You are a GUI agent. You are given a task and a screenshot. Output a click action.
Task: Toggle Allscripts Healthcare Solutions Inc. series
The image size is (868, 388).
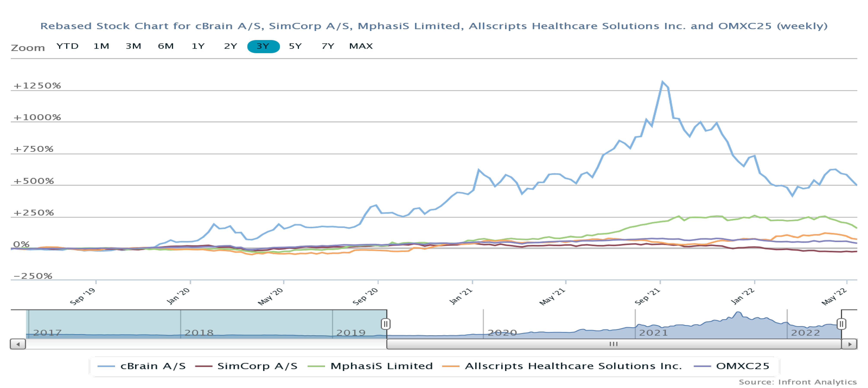(573, 366)
